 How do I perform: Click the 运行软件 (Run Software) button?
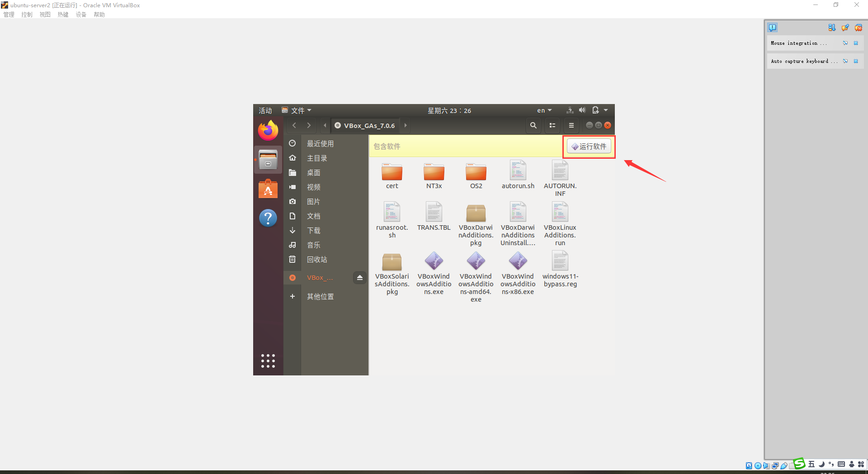(589, 147)
